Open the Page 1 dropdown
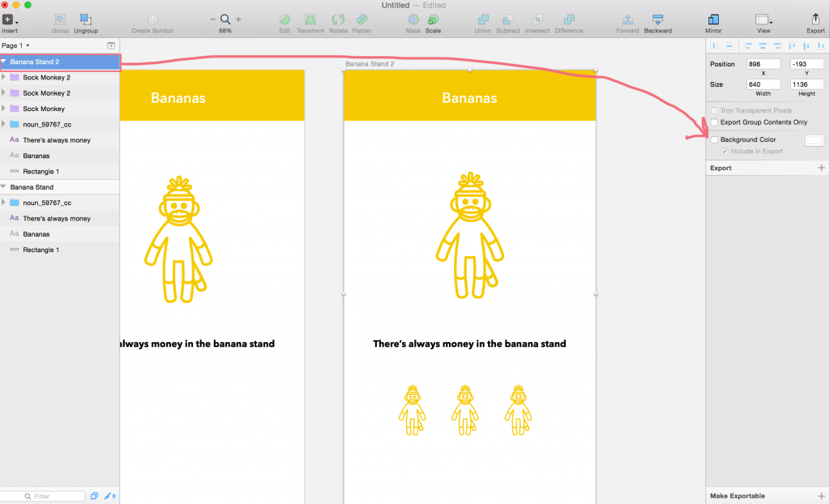Image resolution: width=830 pixels, height=504 pixels. [16, 45]
